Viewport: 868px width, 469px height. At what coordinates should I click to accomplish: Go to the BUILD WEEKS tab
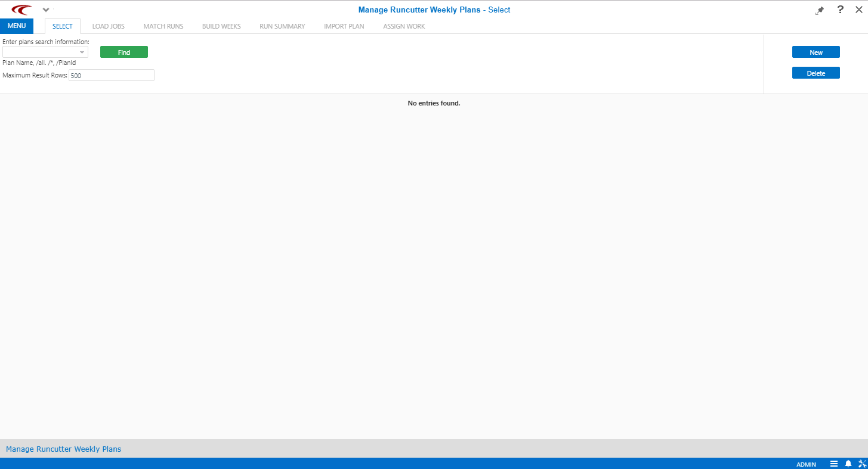[221, 26]
